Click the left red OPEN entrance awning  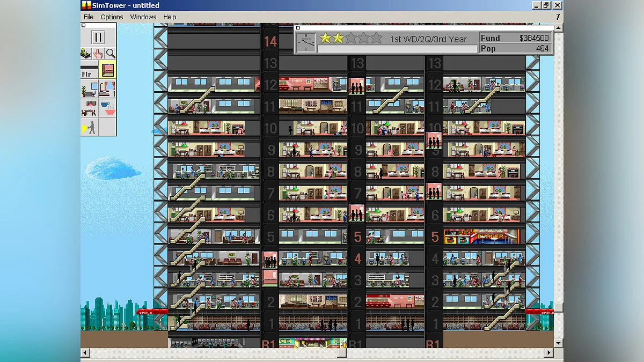coord(152,312)
